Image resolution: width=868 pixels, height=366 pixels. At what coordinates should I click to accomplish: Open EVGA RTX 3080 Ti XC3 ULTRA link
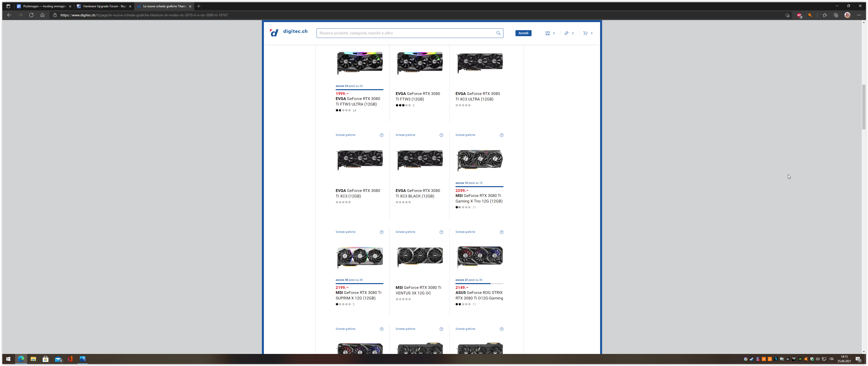pos(478,96)
